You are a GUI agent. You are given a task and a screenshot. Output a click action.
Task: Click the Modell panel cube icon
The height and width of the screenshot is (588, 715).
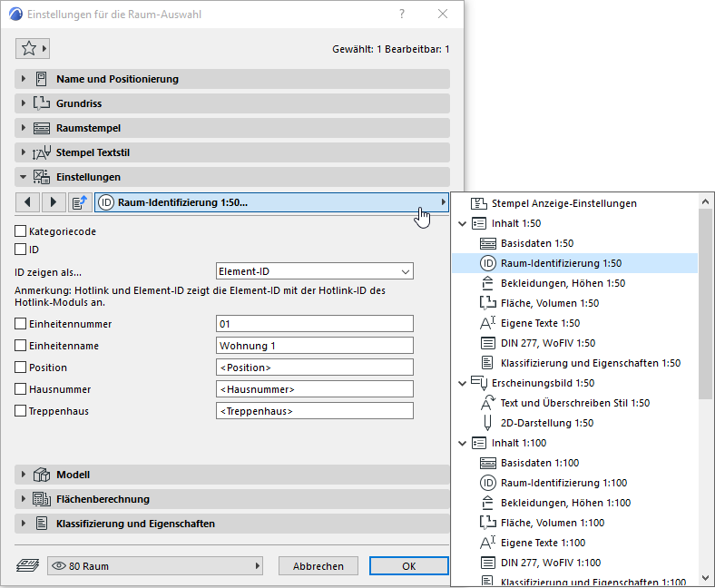(42, 475)
